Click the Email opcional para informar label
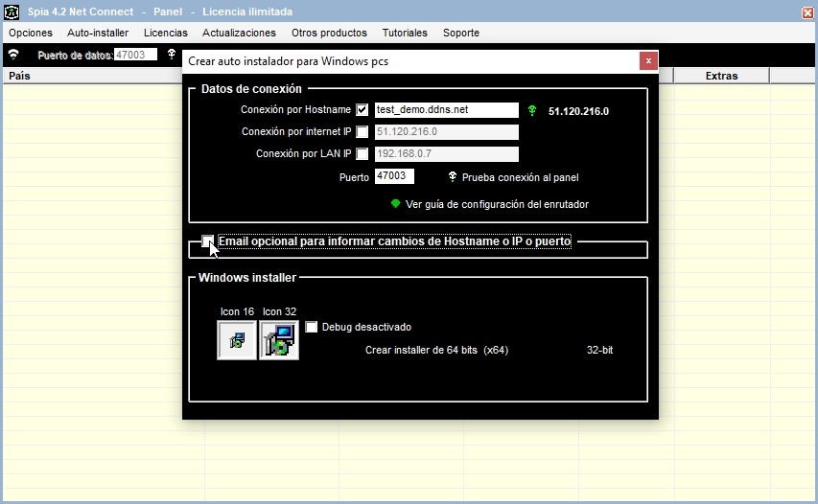 [394, 241]
